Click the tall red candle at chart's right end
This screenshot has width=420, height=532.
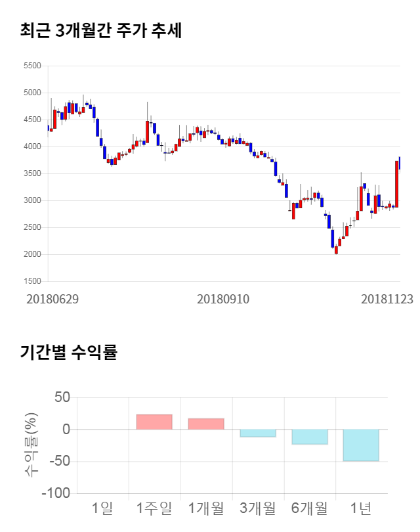point(396,184)
